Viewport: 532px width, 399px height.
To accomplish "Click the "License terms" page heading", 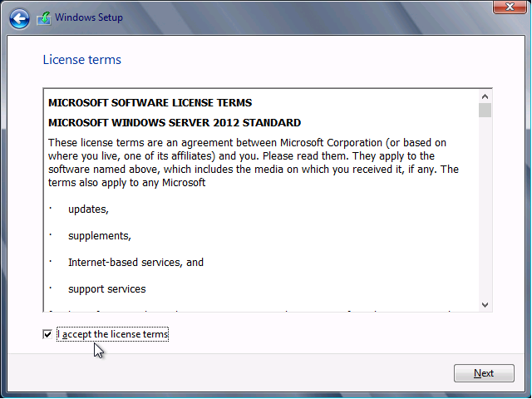I will [81, 60].
